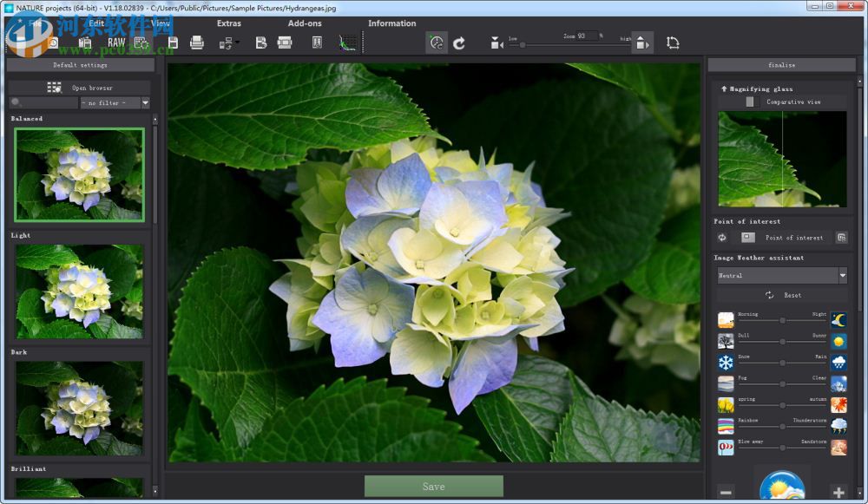The image size is (868, 504).
Task: Select the Light preset thumbnail
Action: (79, 291)
